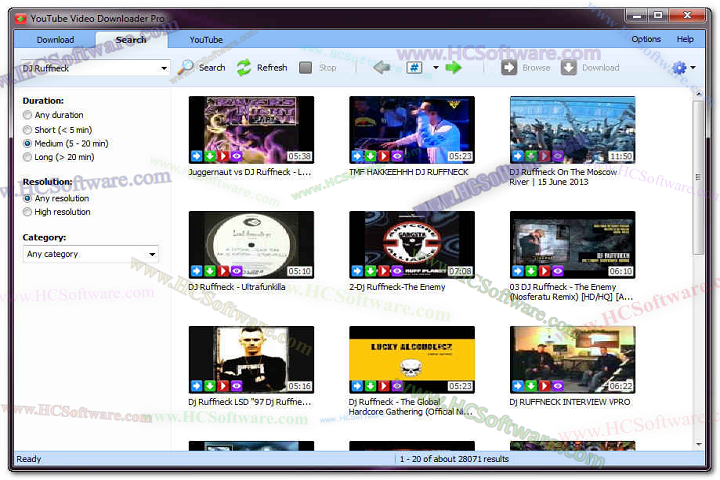
Task: Open the page number dropdown arrow
Action: (x=436, y=68)
